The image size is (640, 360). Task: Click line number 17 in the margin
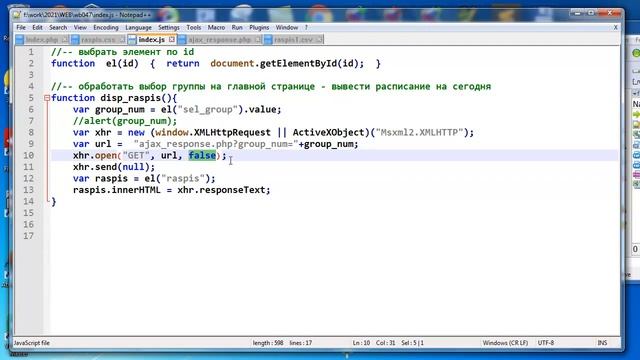tap(29, 236)
